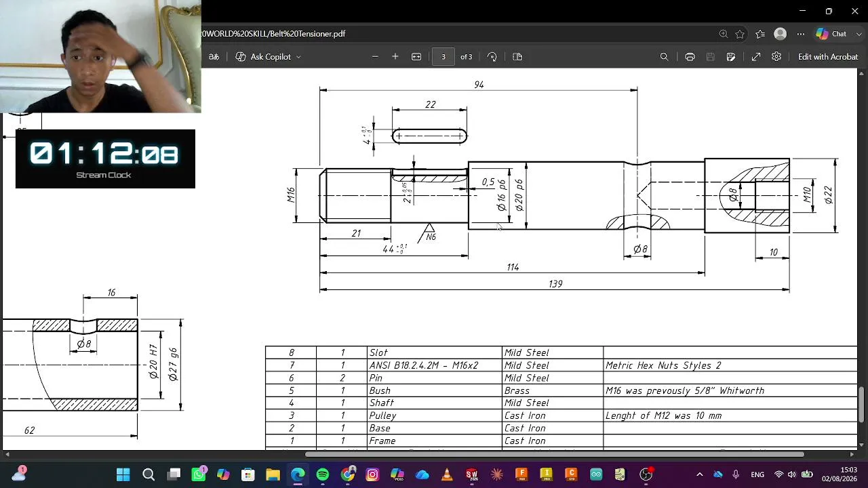
Task: Expand the Ask Copilot dropdown arrow
Action: click(298, 57)
